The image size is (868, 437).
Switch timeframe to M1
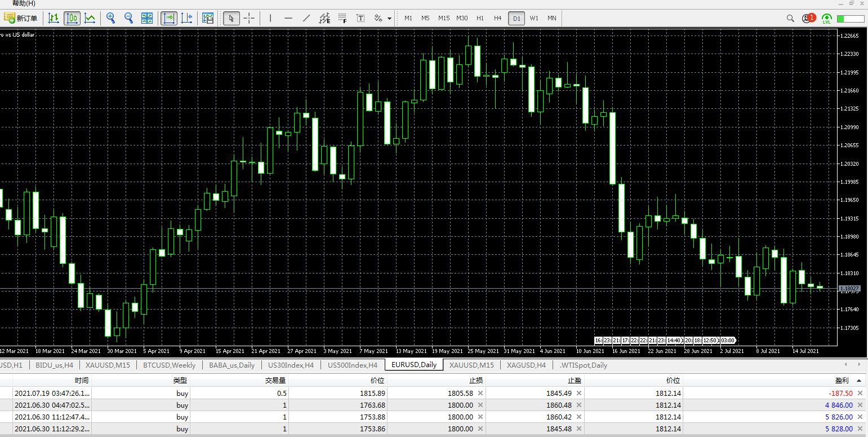tap(408, 18)
